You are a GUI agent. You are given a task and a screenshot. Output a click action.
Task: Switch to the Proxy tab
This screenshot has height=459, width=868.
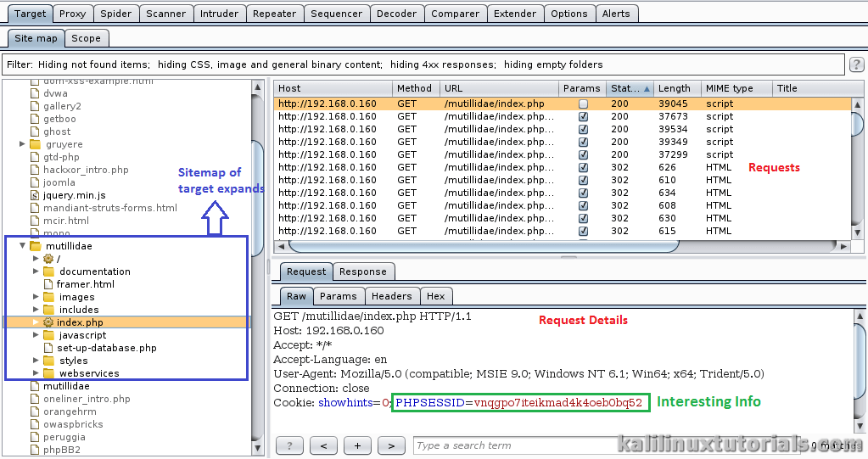[x=73, y=14]
